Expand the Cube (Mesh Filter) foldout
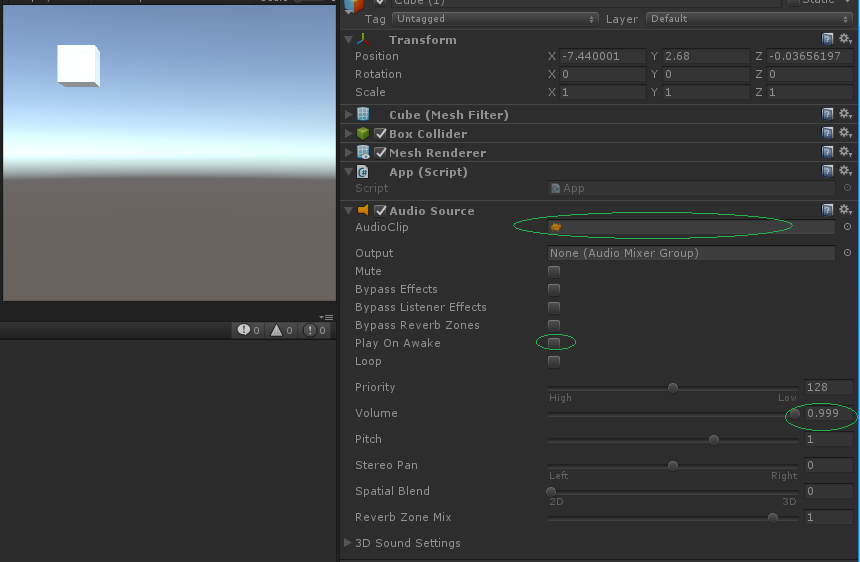Screen dimensions: 860x562 [348, 114]
